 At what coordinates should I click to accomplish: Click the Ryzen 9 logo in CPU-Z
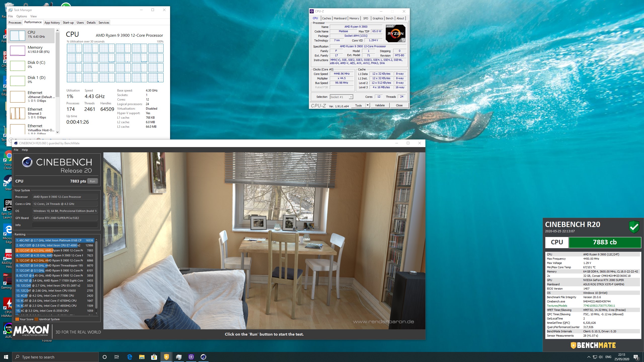[x=395, y=33]
